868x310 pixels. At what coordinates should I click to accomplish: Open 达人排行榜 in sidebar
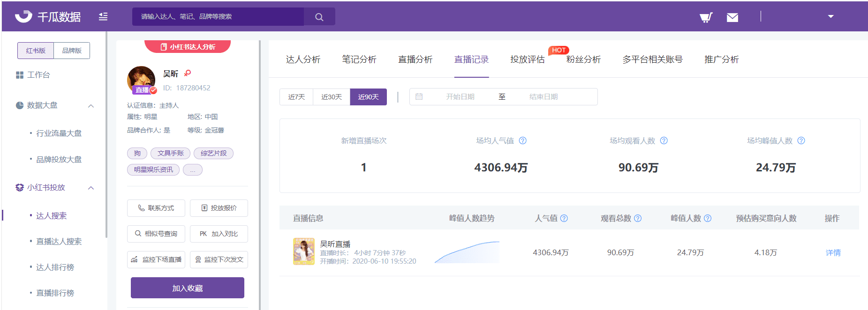click(55, 267)
